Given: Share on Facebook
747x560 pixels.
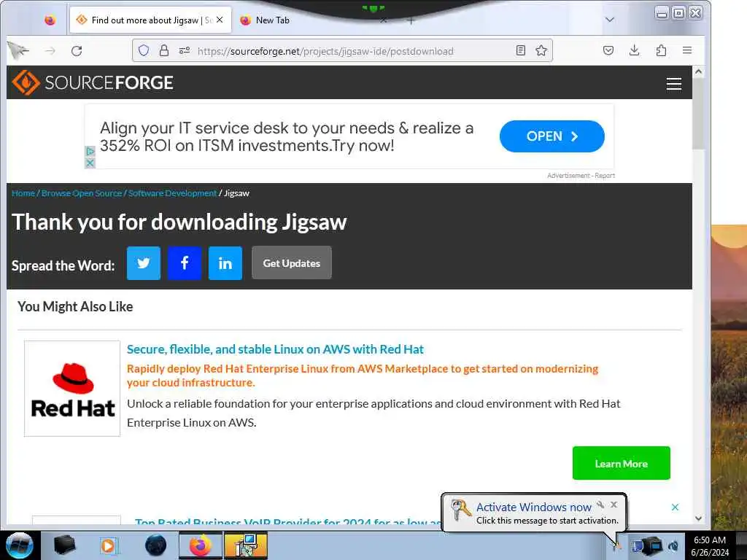Looking at the screenshot, I should click(x=185, y=262).
